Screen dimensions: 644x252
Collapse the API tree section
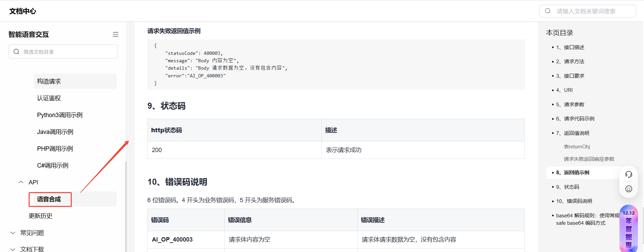[21, 182]
